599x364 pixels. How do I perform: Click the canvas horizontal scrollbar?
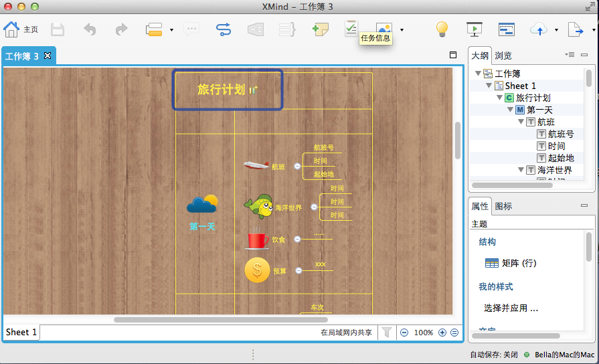click(x=221, y=320)
